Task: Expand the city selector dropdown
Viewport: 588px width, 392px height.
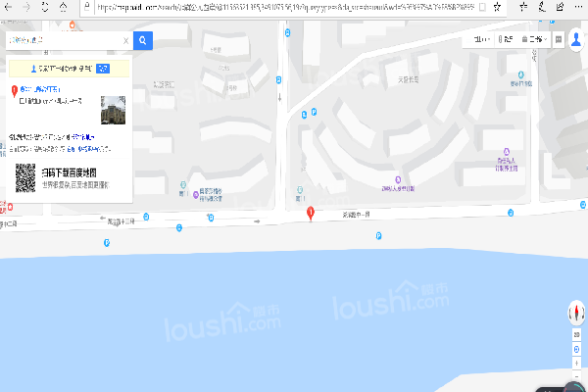Action: tap(482, 39)
